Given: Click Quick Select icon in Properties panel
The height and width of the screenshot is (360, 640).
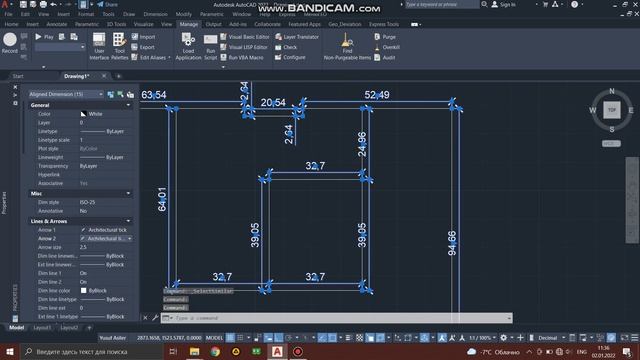Looking at the screenshot, I should click(130, 95).
